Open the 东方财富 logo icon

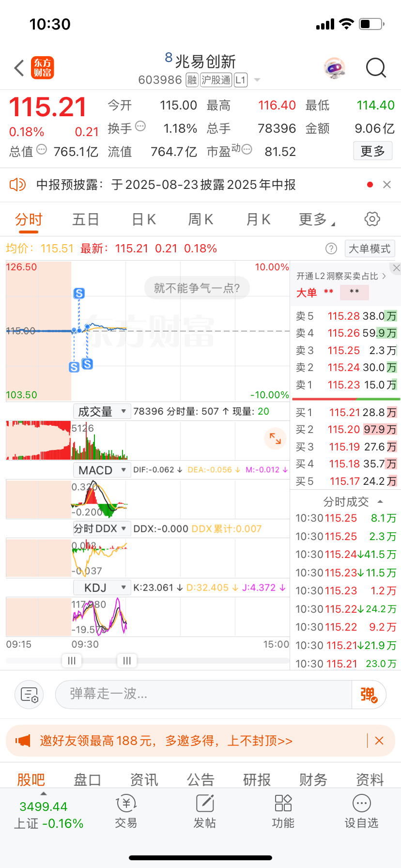(x=43, y=68)
